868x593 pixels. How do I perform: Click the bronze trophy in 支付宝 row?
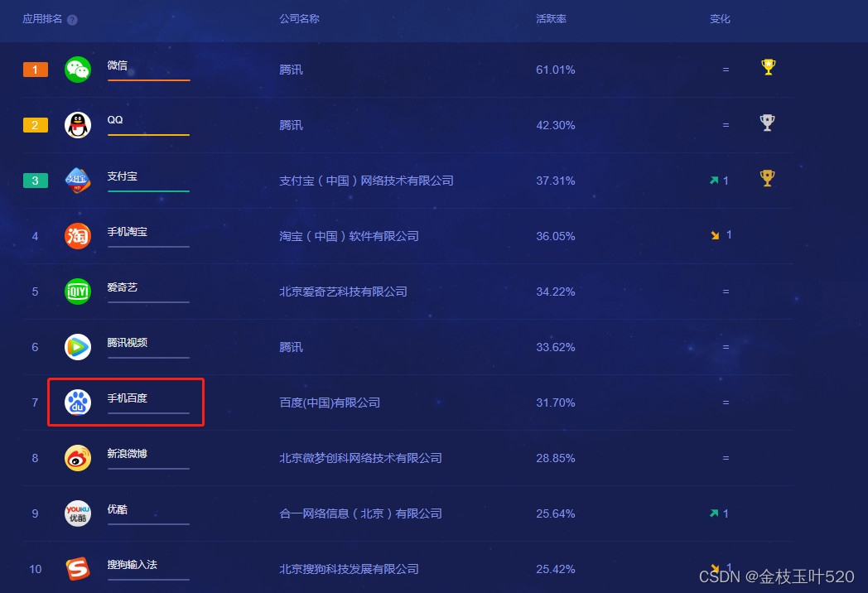point(767,178)
